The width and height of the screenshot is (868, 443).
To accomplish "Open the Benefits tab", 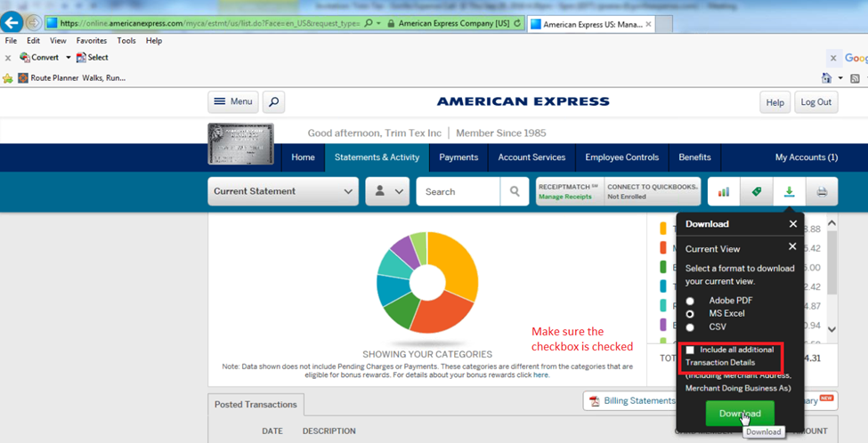I will (x=694, y=157).
